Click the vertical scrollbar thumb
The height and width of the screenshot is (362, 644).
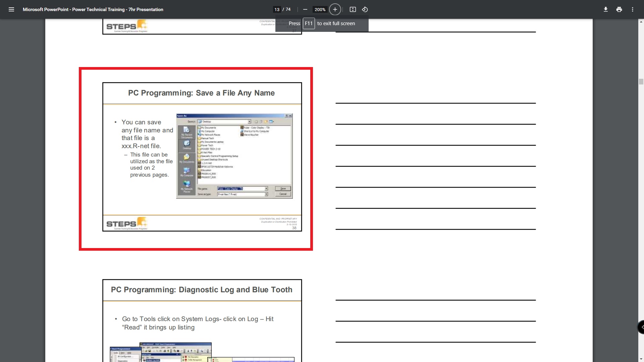click(641, 81)
